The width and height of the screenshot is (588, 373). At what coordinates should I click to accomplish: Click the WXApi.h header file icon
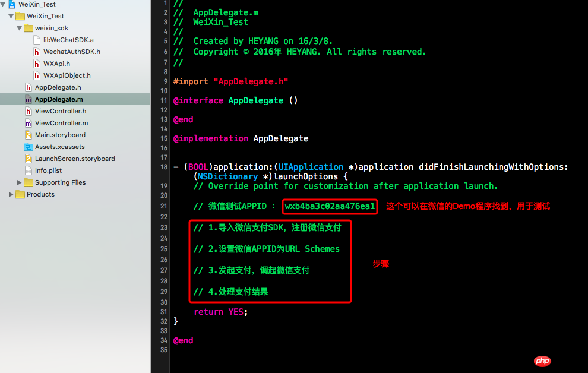(37, 64)
